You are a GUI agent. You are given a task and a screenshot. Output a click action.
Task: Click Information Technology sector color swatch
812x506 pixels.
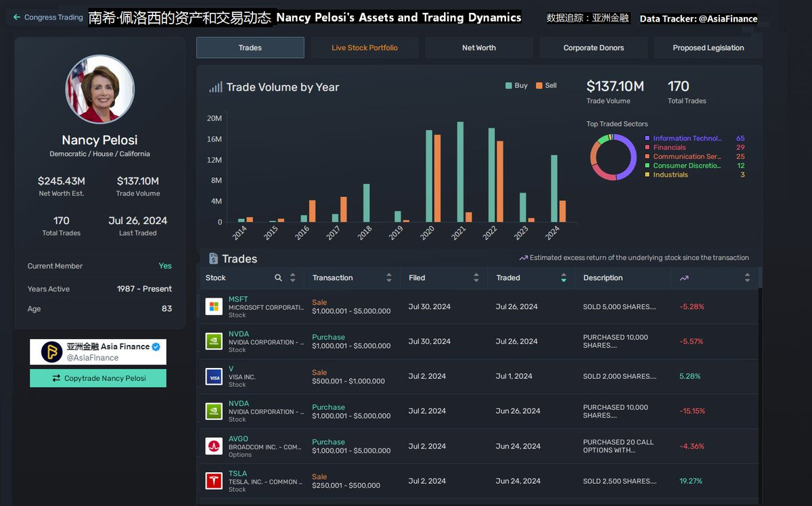pos(648,138)
